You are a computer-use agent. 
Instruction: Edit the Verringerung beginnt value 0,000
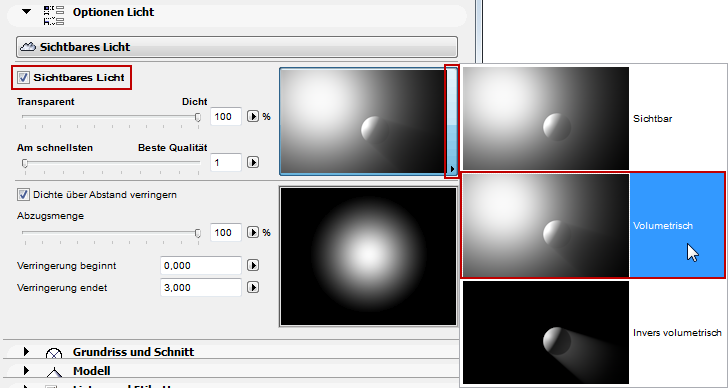(x=201, y=265)
